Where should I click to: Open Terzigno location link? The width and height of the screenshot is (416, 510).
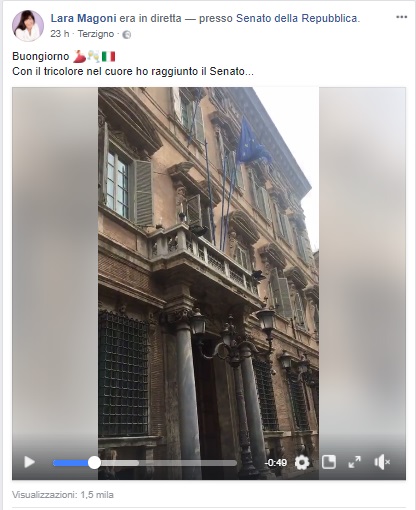pyautogui.click(x=96, y=34)
